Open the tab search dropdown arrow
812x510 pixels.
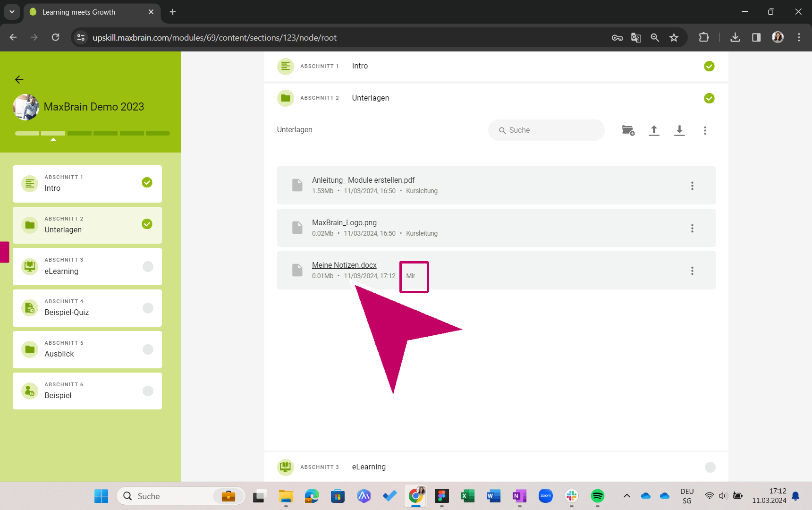click(x=12, y=12)
